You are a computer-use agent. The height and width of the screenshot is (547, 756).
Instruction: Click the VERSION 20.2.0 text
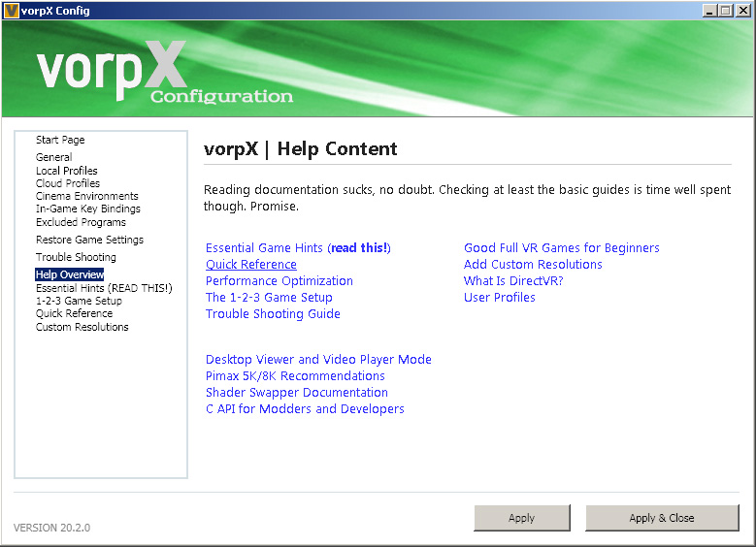(x=51, y=528)
